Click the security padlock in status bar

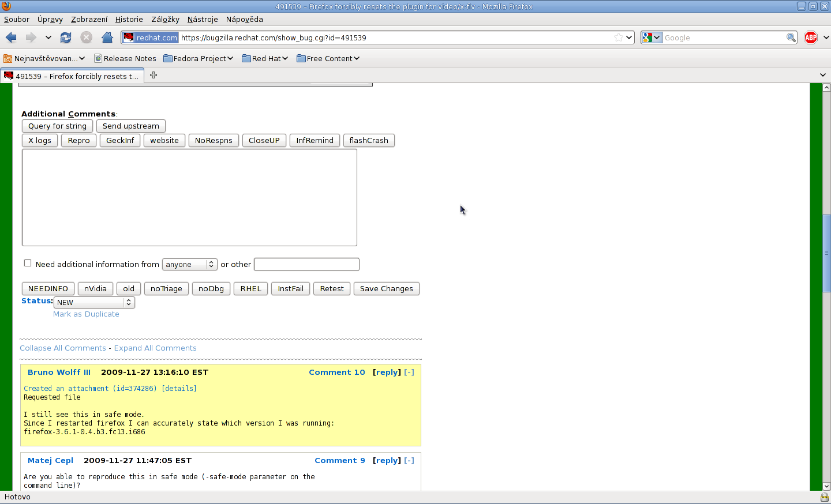point(824,497)
